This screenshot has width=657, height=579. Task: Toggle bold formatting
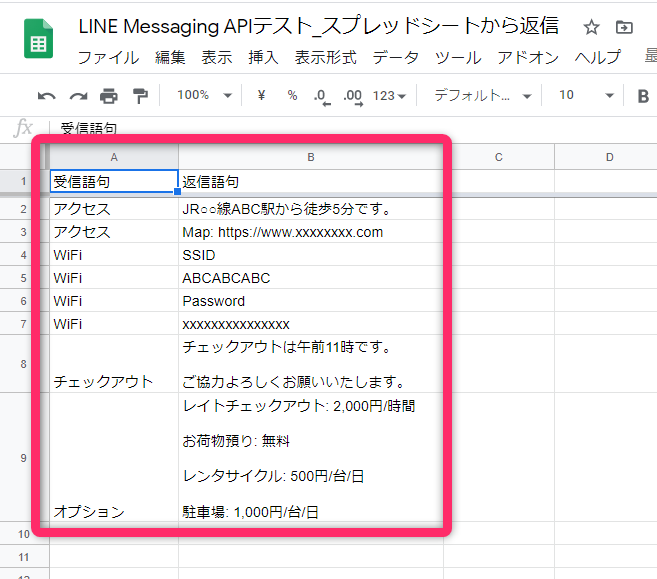pyautogui.click(x=643, y=96)
